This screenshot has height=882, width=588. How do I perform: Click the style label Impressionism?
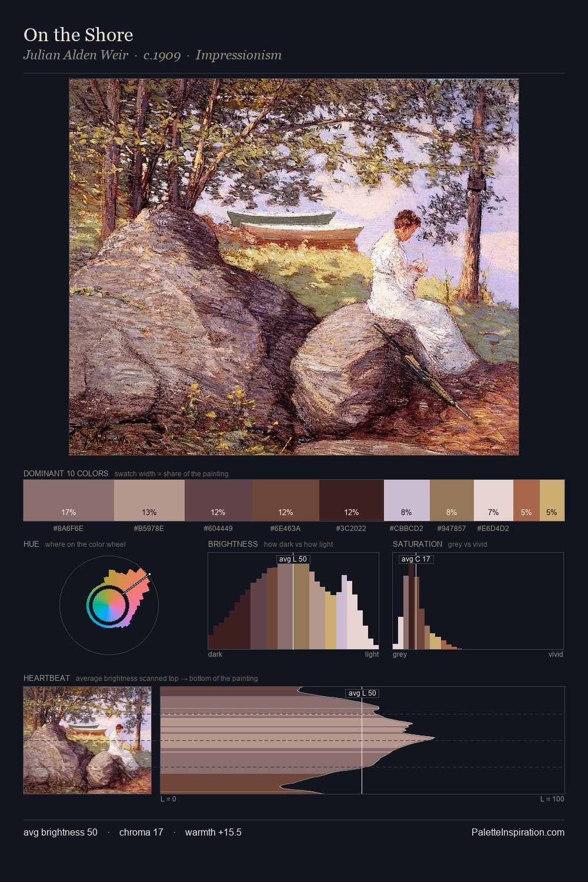point(239,55)
